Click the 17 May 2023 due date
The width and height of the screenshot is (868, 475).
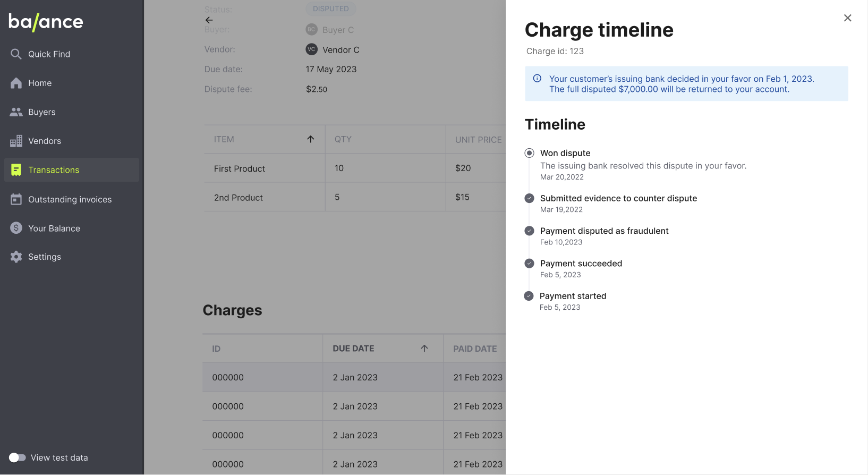[x=331, y=69]
